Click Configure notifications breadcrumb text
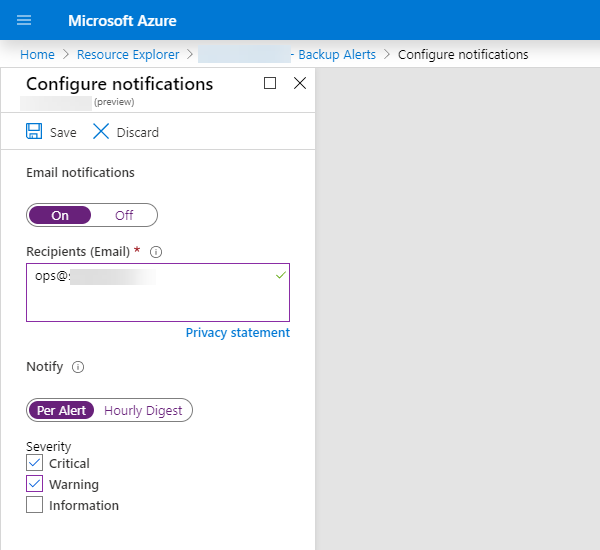Image resolution: width=600 pixels, height=550 pixels. tap(463, 55)
